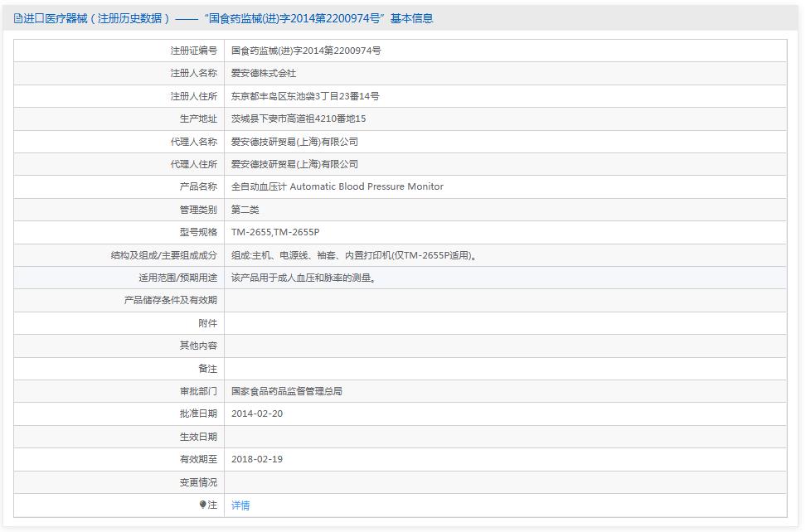Screen dimensions: 806x532
Task: Click the document icon before the page title
Action: (17, 17)
